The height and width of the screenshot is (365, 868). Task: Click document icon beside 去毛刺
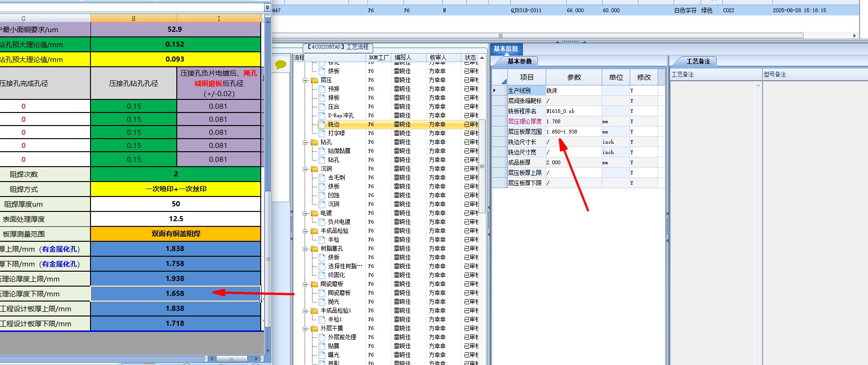tap(322, 177)
